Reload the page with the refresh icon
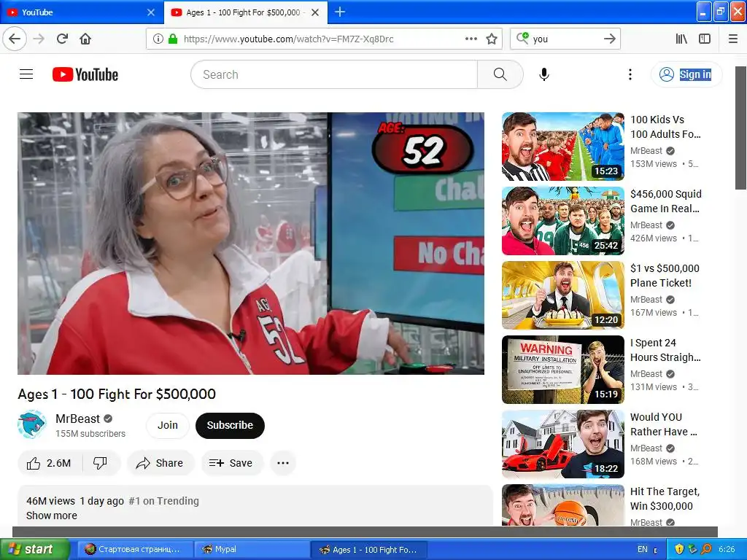Image resolution: width=747 pixels, height=560 pixels. pos(63,39)
